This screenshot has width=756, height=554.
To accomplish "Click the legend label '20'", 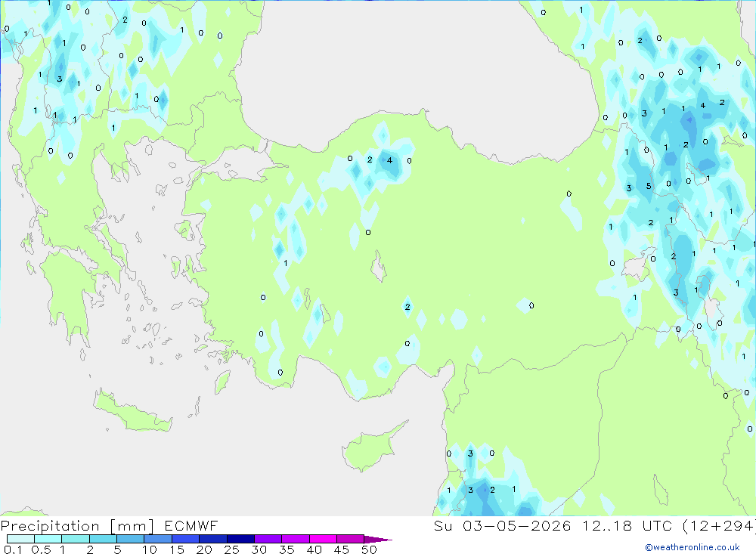I will point(204,549).
